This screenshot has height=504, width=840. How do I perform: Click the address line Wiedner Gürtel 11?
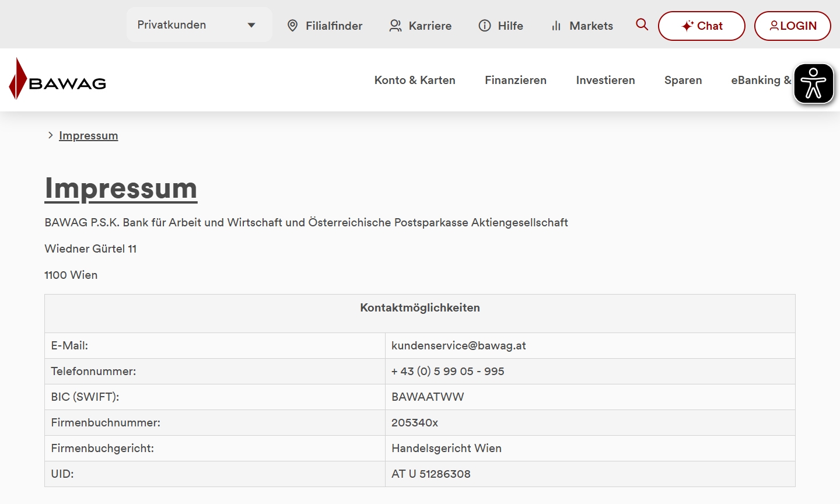pos(90,249)
